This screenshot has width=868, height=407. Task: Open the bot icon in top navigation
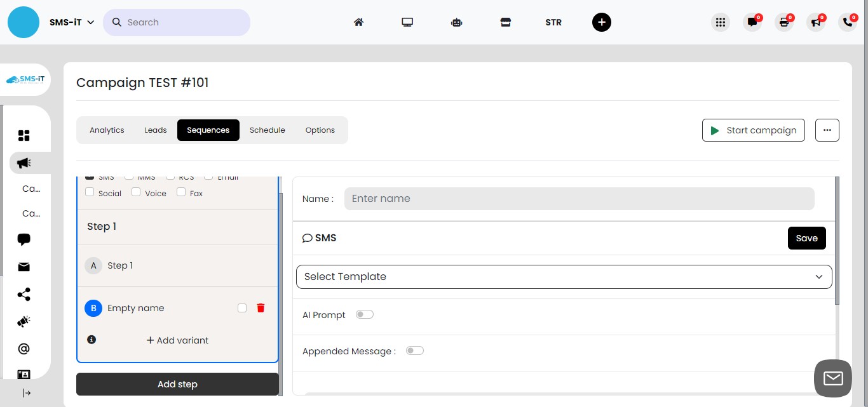(456, 22)
